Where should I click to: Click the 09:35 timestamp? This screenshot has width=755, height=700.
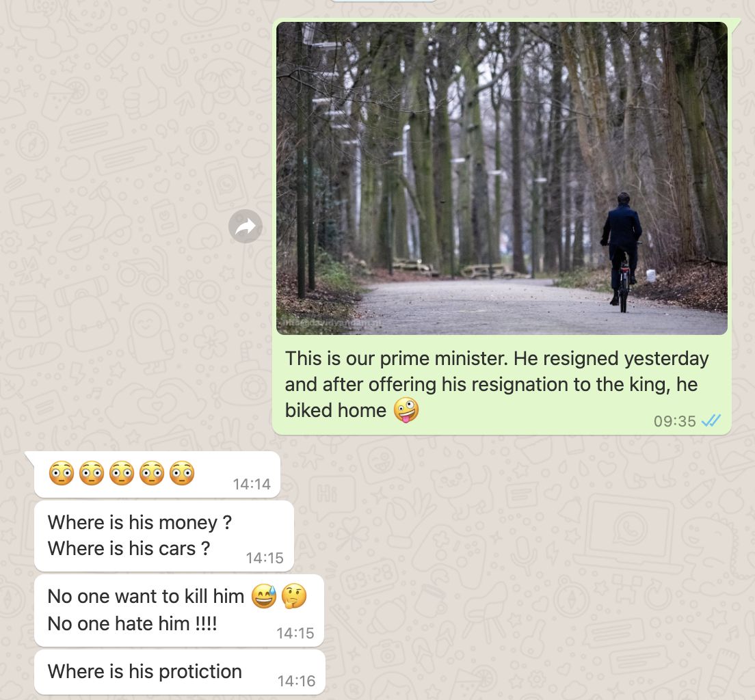(x=674, y=421)
